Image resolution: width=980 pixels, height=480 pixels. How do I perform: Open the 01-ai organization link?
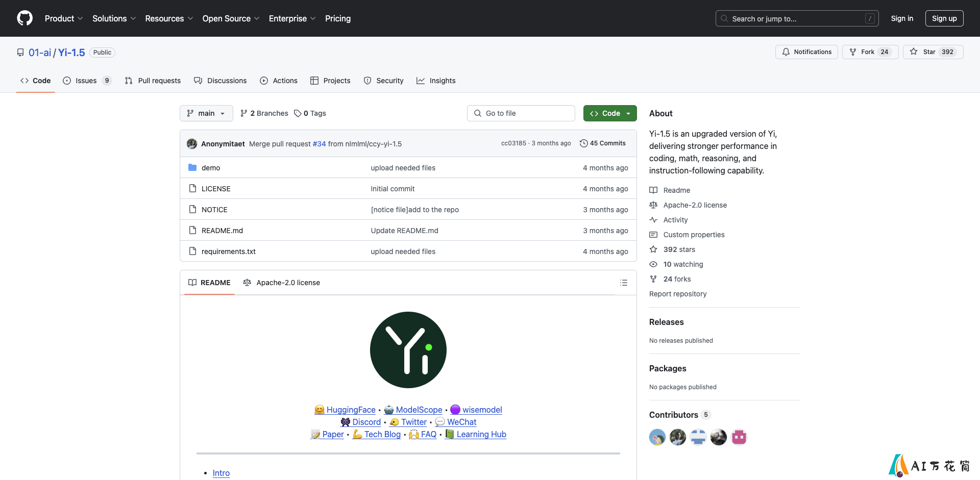pos(40,53)
